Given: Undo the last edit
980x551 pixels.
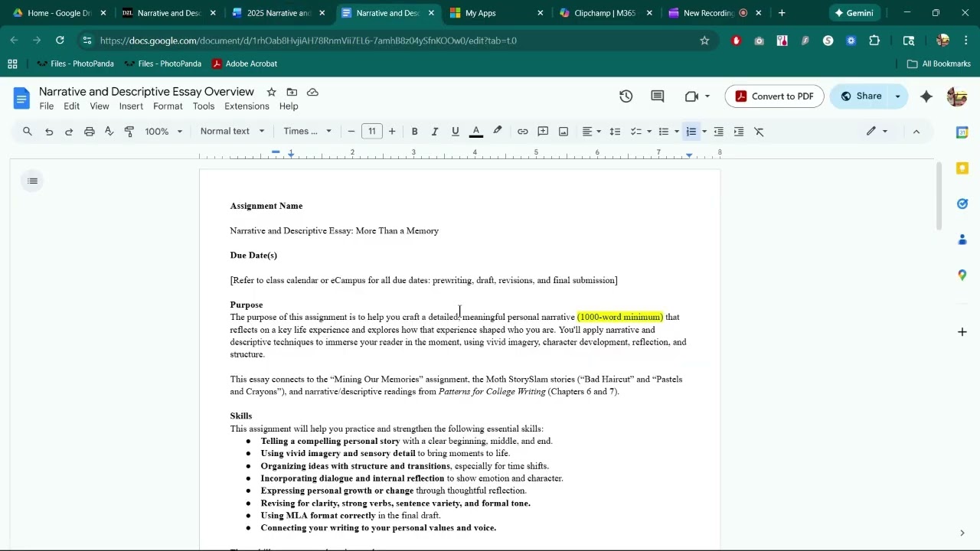Looking at the screenshot, I should [x=49, y=132].
